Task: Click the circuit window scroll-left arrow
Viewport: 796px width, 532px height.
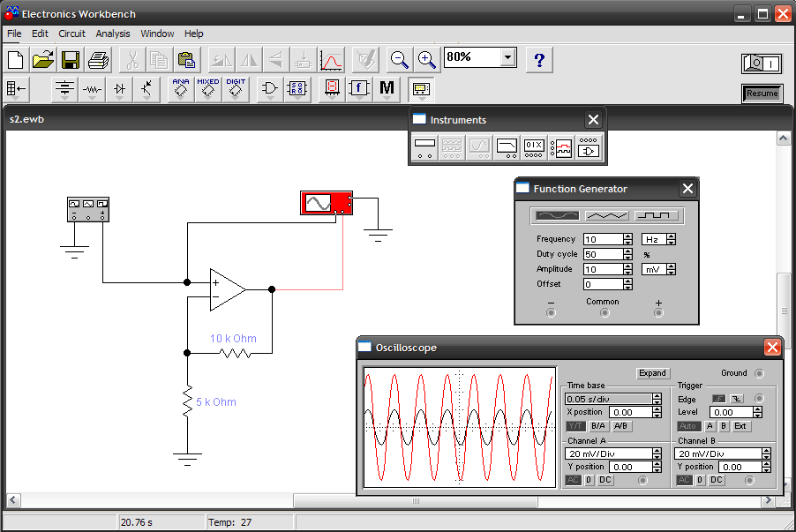Action: tap(13, 501)
